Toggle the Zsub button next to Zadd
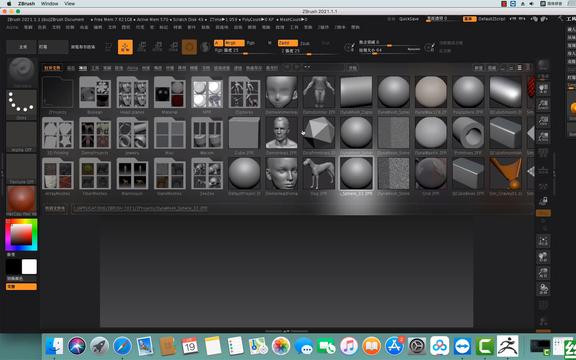 pos(305,43)
